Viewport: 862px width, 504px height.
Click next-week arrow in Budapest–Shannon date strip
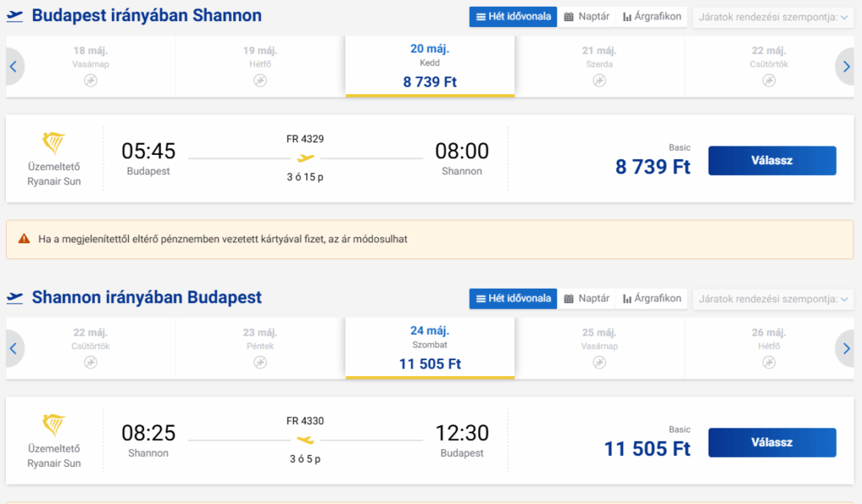846,67
